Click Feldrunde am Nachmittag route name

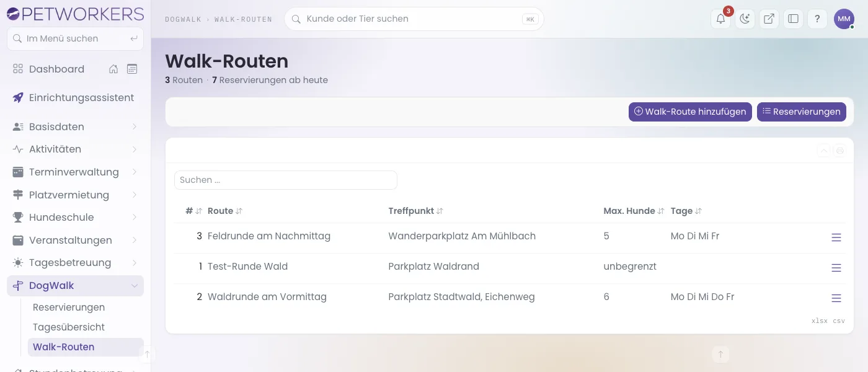269,236
